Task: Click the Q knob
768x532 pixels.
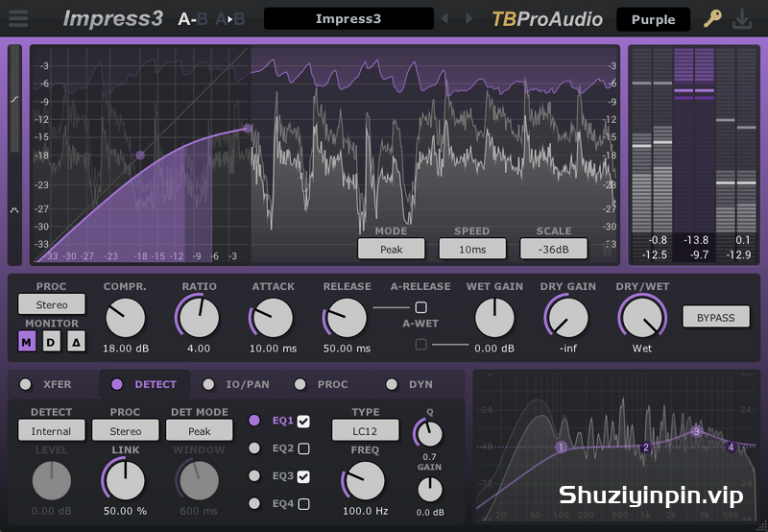Action: 429,433
